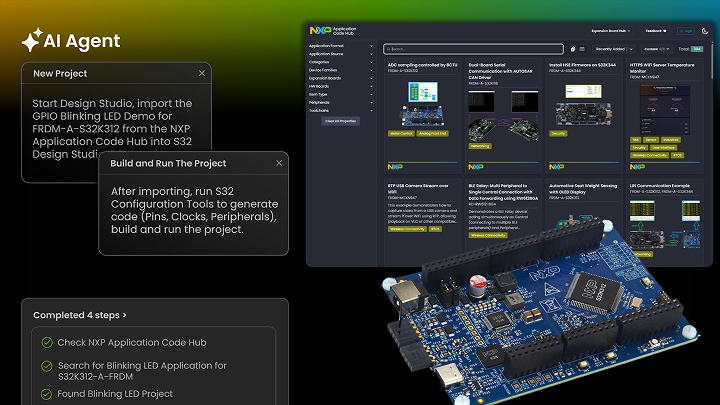
Task: Click the Wireless Connectivity tag on HTTPS WiFi card
Action: tap(650, 156)
